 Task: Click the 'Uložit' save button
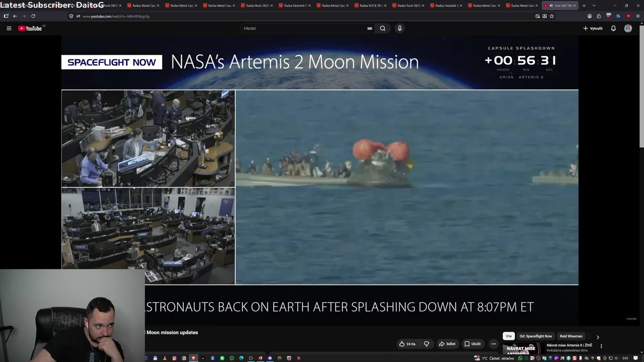pyautogui.click(x=472, y=344)
